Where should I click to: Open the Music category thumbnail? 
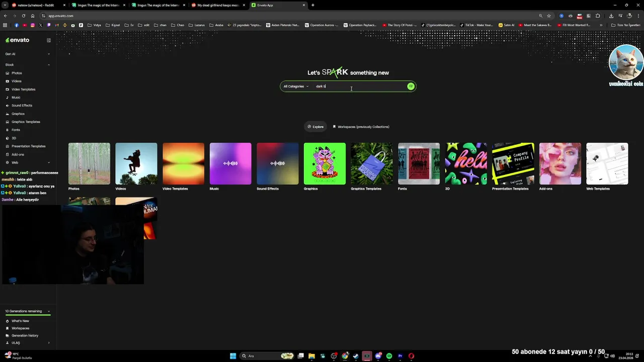click(x=230, y=163)
